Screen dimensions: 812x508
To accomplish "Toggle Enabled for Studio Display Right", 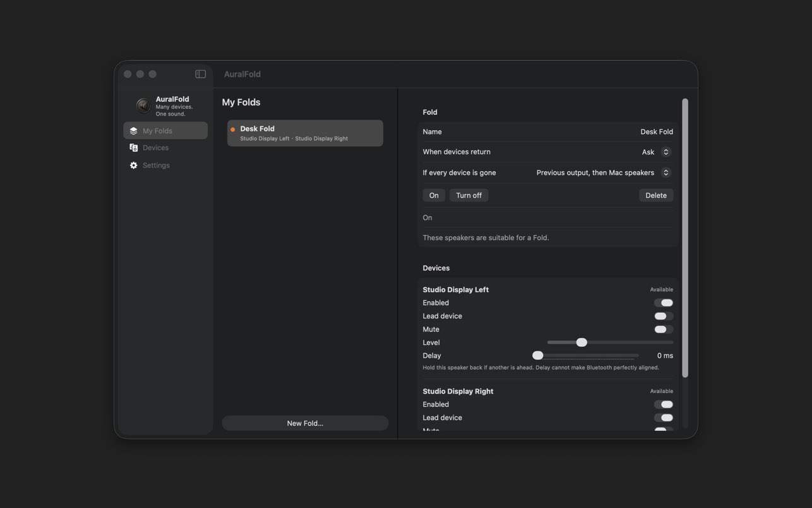I will pyautogui.click(x=664, y=404).
